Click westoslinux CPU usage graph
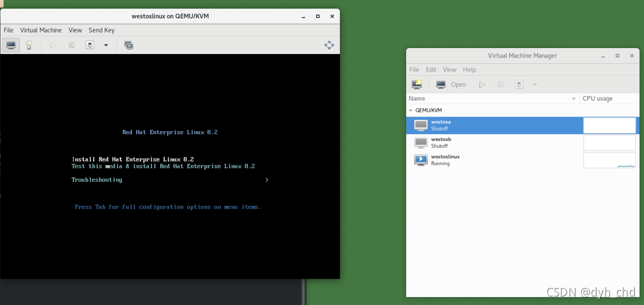The width and height of the screenshot is (644, 305). pos(609,160)
